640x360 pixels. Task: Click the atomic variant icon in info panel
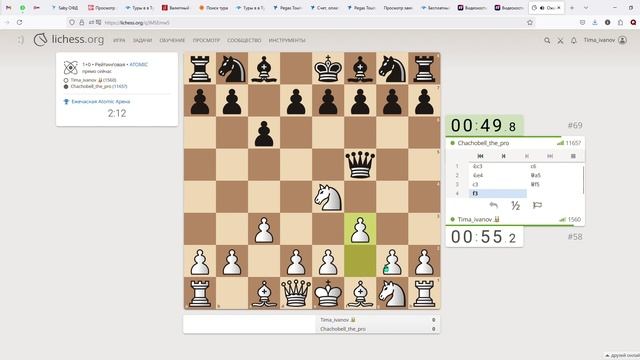[x=71, y=67]
